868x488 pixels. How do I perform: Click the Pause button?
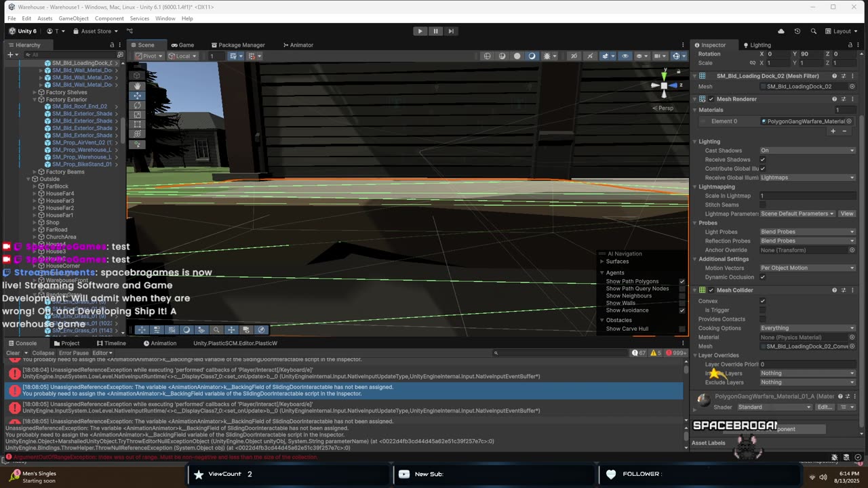point(435,31)
